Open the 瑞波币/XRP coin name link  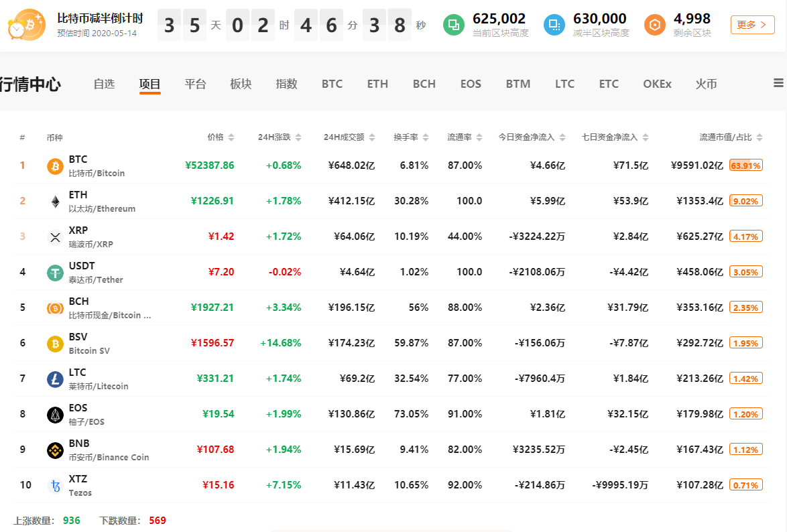tap(91, 245)
